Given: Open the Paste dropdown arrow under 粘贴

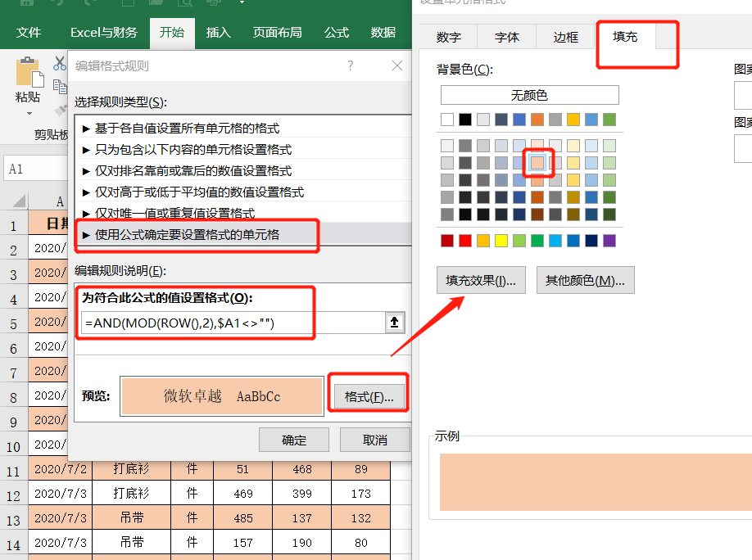Looking at the screenshot, I should tap(29, 114).
